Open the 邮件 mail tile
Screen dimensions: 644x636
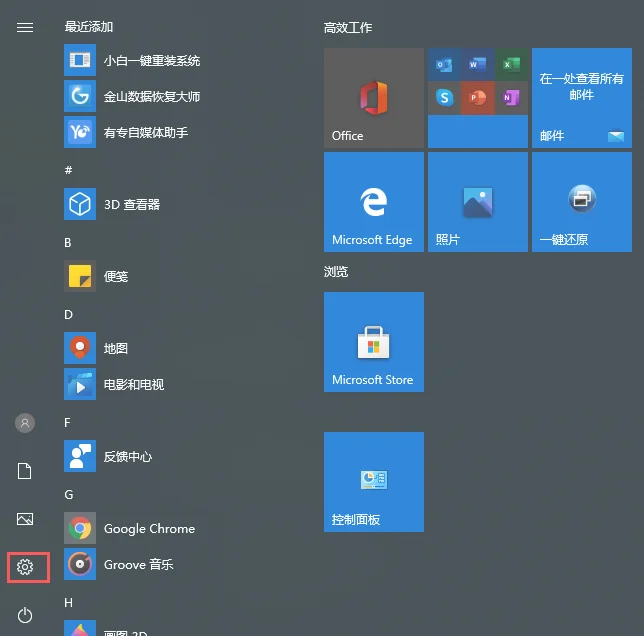(x=582, y=98)
